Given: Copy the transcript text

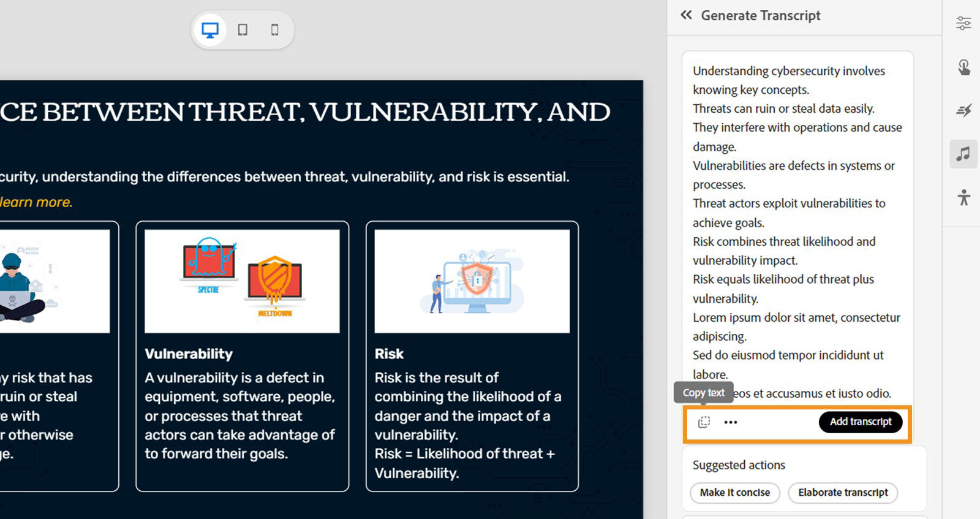Looking at the screenshot, I should coord(704,422).
